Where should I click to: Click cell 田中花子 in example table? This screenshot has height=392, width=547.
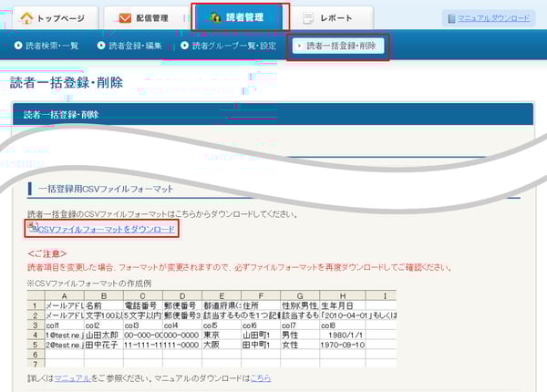[x=104, y=345]
